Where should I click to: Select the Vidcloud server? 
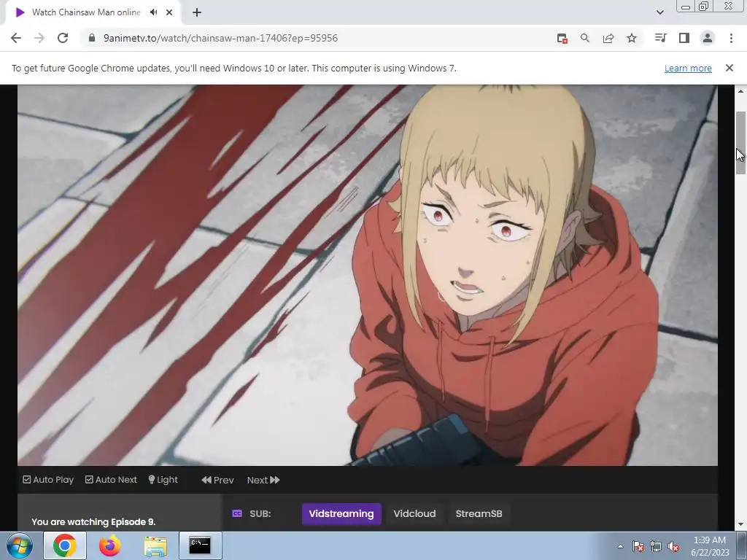pyautogui.click(x=414, y=514)
